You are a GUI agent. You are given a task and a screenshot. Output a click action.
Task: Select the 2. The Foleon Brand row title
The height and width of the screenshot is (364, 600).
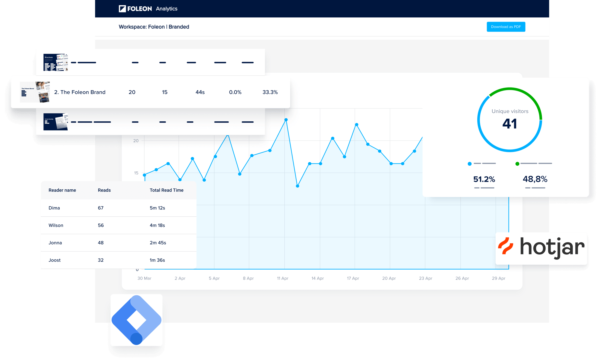click(80, 92)
